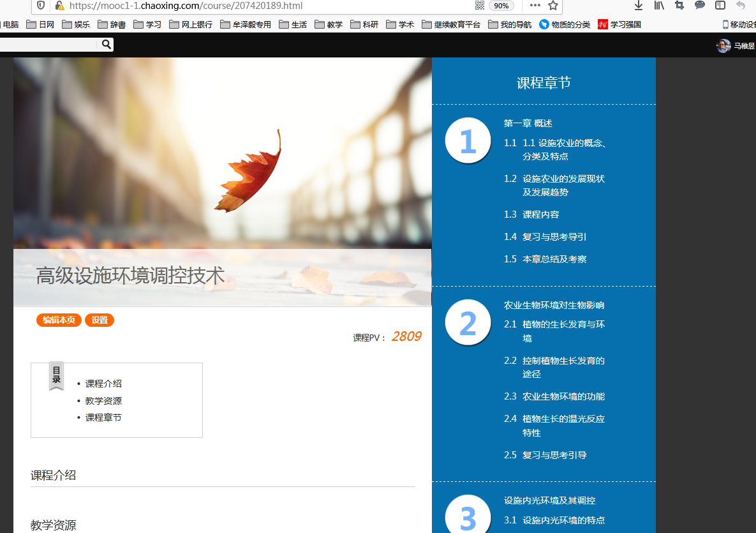Reset the 90% zoom level badge
756x533 pixels.
[x=501, y=6]
